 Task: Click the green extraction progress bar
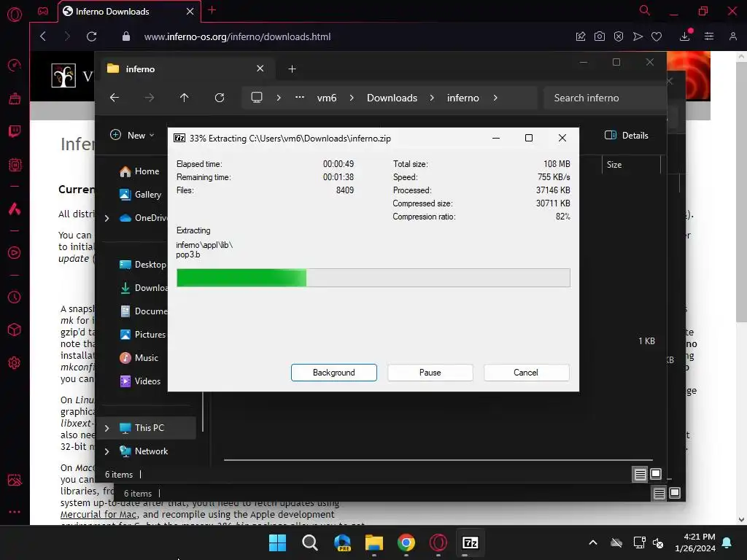373,278
